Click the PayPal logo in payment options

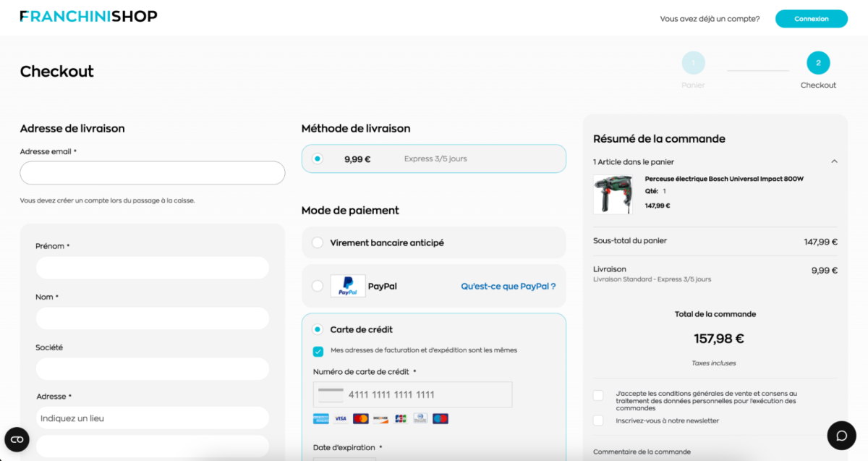[x=347, y=286]
